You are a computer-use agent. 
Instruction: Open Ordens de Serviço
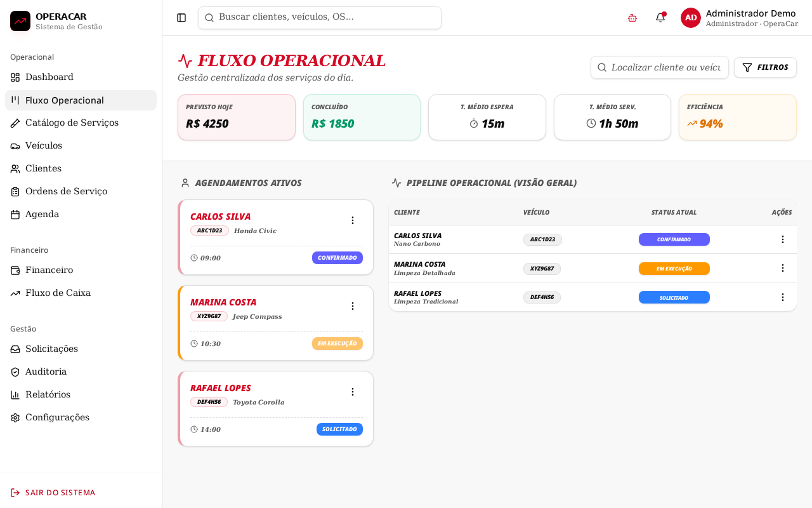81,192
